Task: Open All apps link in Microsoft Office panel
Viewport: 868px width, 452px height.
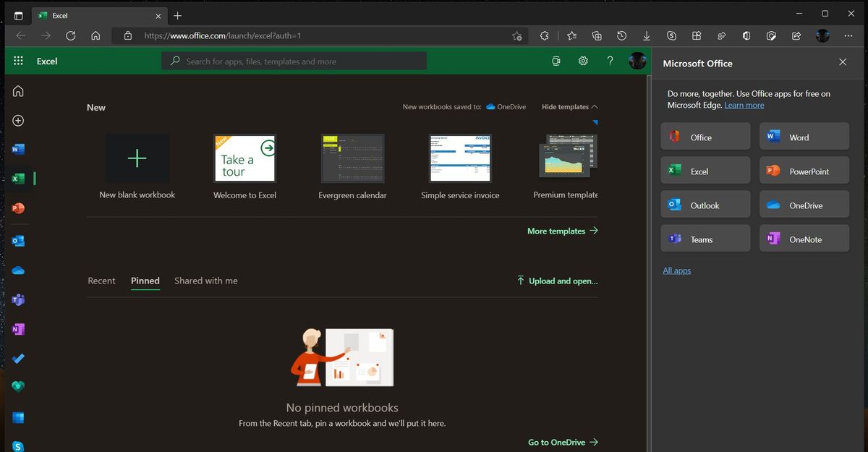Action: coord(676,270)
